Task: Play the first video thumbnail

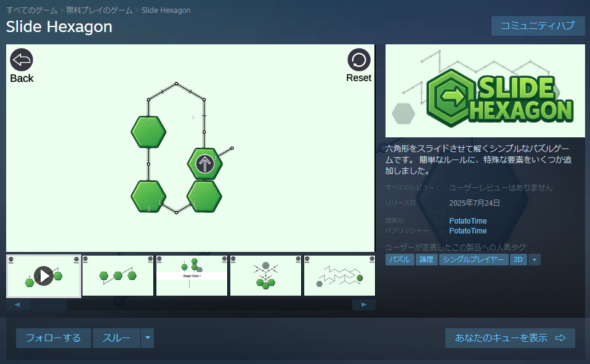Action: click(44, 276)
